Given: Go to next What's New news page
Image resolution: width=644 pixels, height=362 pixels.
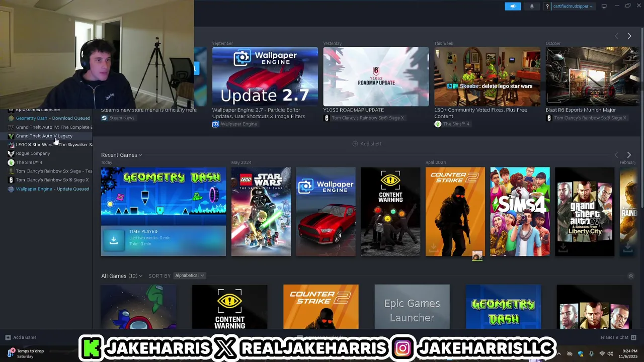Looking at the screenshot, I should coord(629,36).
